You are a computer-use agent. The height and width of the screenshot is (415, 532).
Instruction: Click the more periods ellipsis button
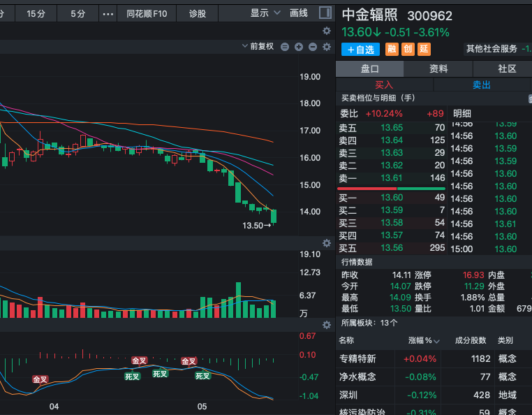[x=108, y=14]
